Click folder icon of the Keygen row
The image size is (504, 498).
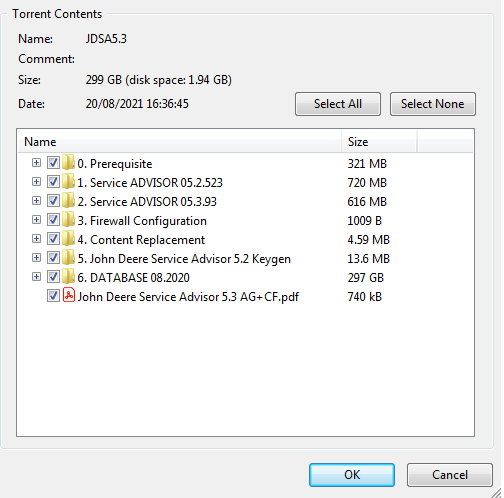(x=68, y=258)
